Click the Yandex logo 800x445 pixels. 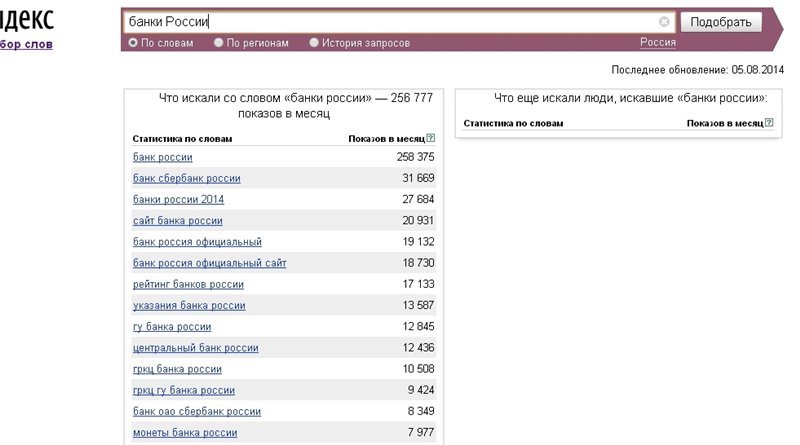(x=28, y=21)
